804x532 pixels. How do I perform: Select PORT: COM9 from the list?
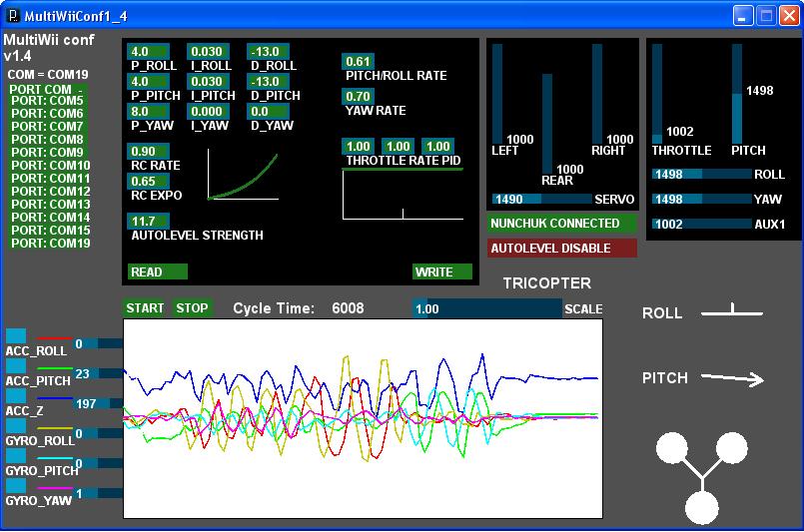(x=47, y=153)
